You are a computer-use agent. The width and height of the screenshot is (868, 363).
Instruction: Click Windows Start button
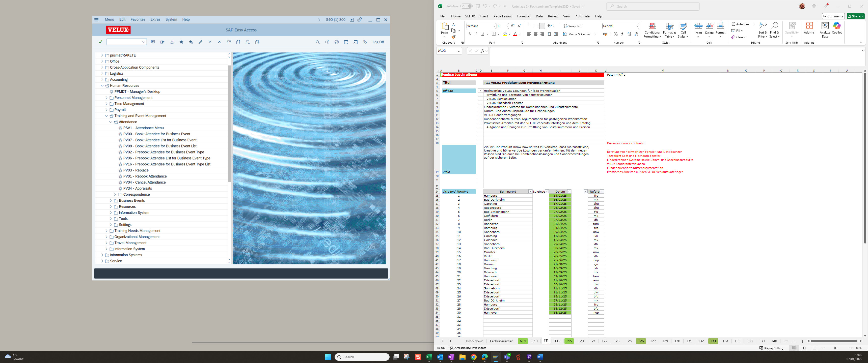328,357
